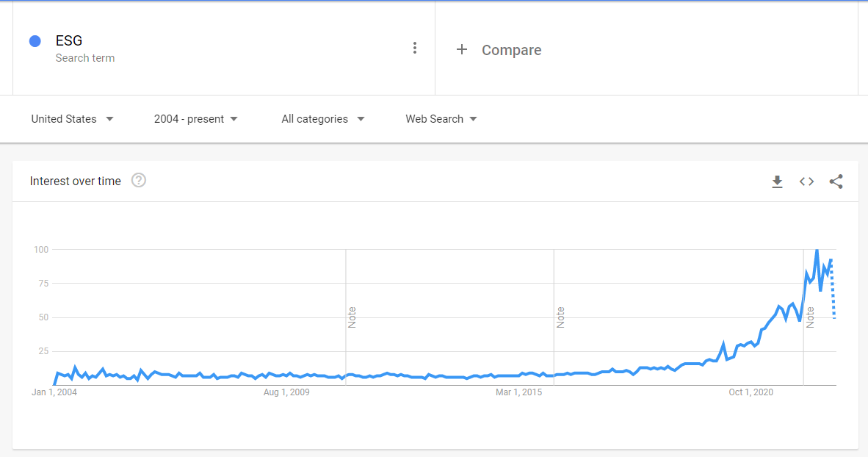The height and width of the screenshot is (457, 868).
Task: Click the Note marker near year 2011
Action: click(352, 317)
